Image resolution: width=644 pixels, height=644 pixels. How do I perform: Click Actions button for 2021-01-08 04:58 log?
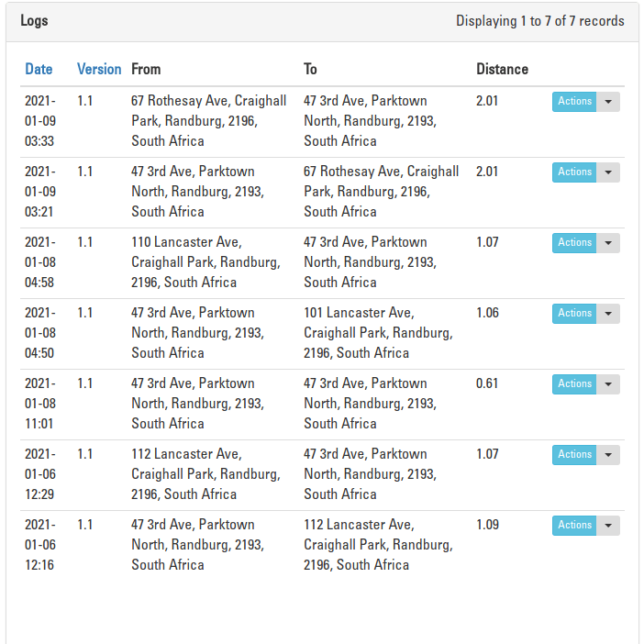coord(574,243)
